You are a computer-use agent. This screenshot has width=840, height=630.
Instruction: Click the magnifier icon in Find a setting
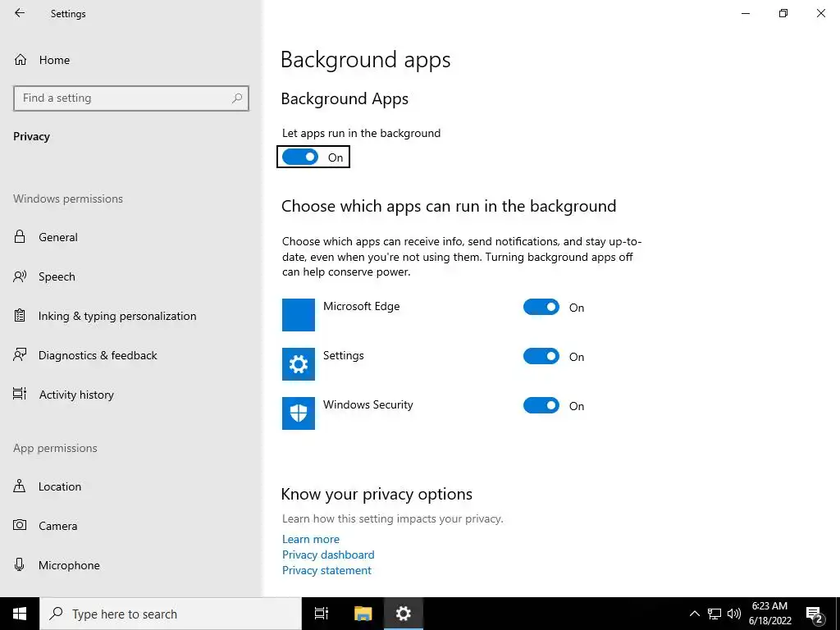click(237, 98)
